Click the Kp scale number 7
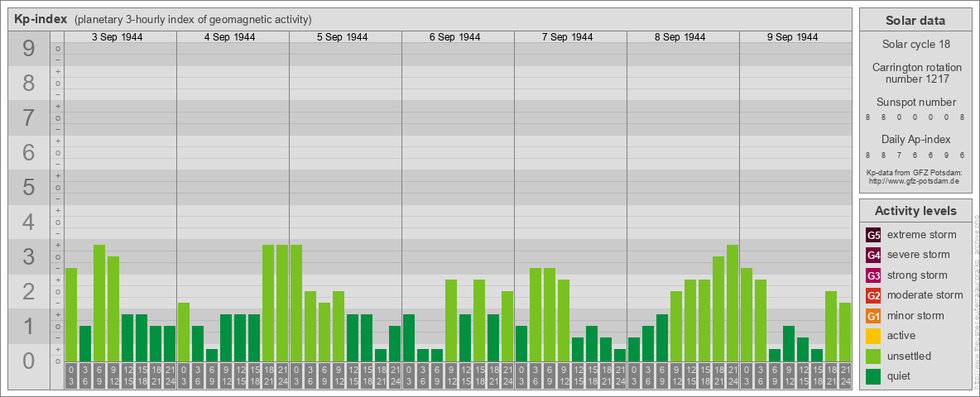The width and height of the screenshot is (980, 397). tap(28, 118)
